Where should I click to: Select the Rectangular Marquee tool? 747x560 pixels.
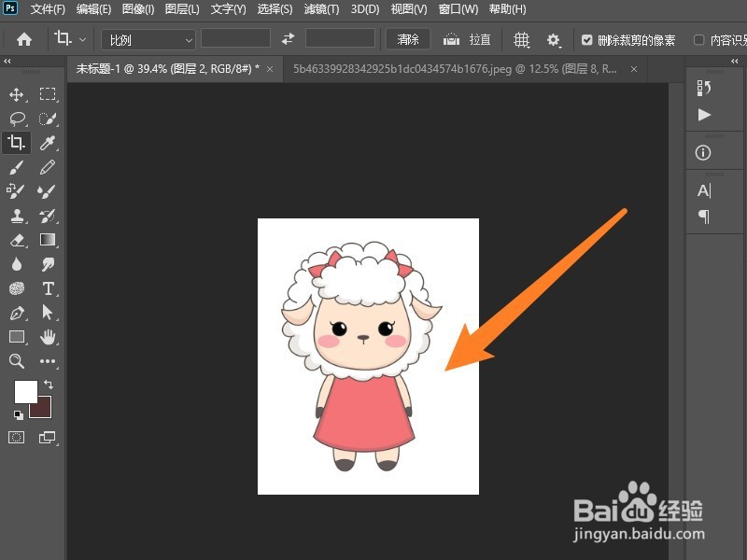[48, 94]
